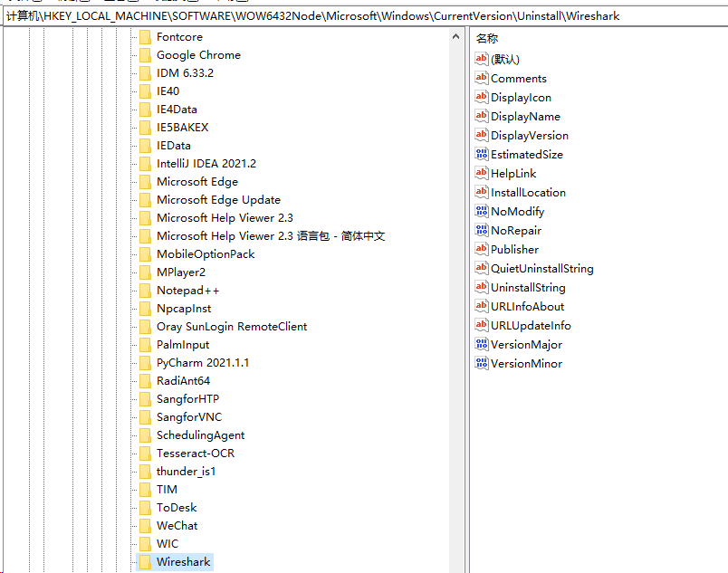Click the string icon beside InstallLocation
The height and width of the screenshot is (573, 728).
482,192
